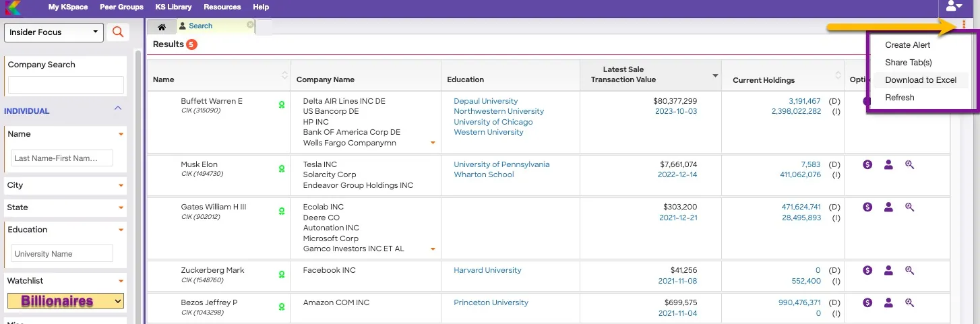Sort by the Name column arrows
Image resolution: width=980 pixels, height=324 pixels.
(284, 75)
